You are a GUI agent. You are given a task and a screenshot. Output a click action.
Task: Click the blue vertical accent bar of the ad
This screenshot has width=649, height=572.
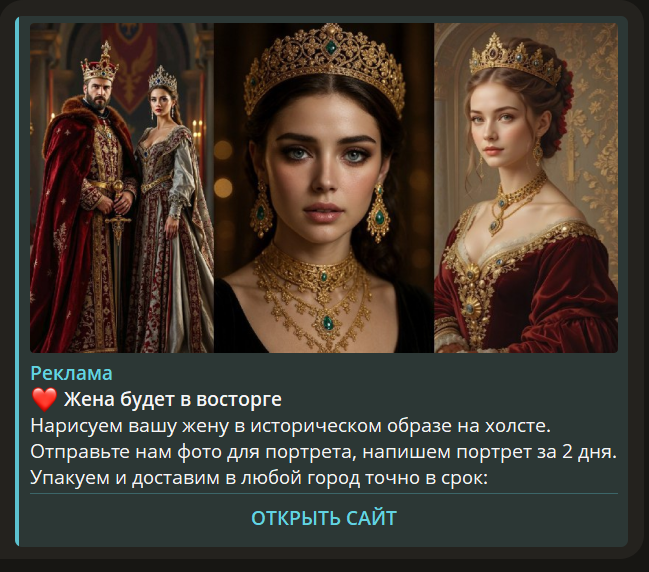tap(17, 281)
